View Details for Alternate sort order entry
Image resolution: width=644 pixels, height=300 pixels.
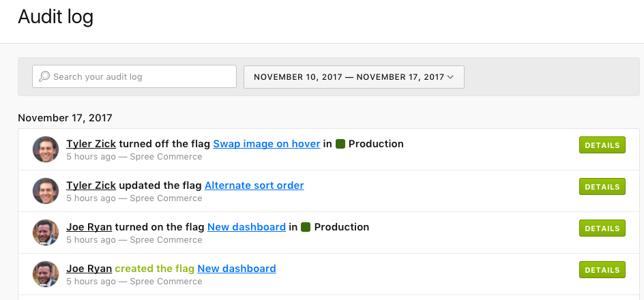tap(602, 187)
